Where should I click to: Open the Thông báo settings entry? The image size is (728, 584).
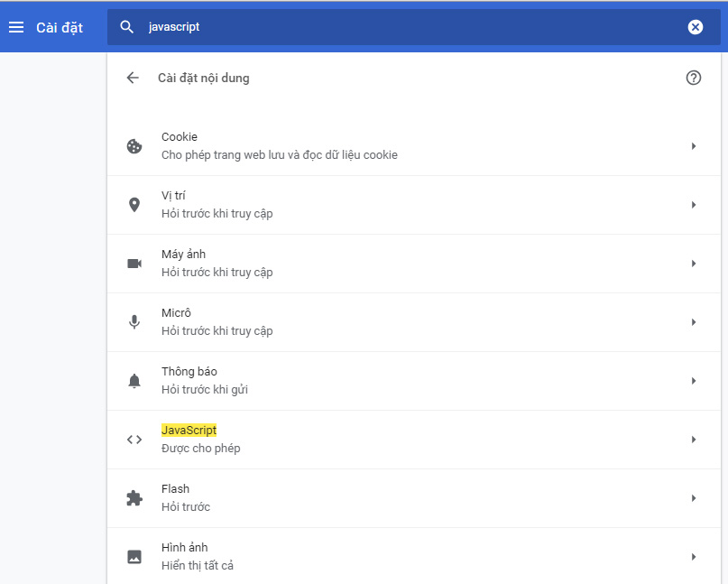click(414, 381)
